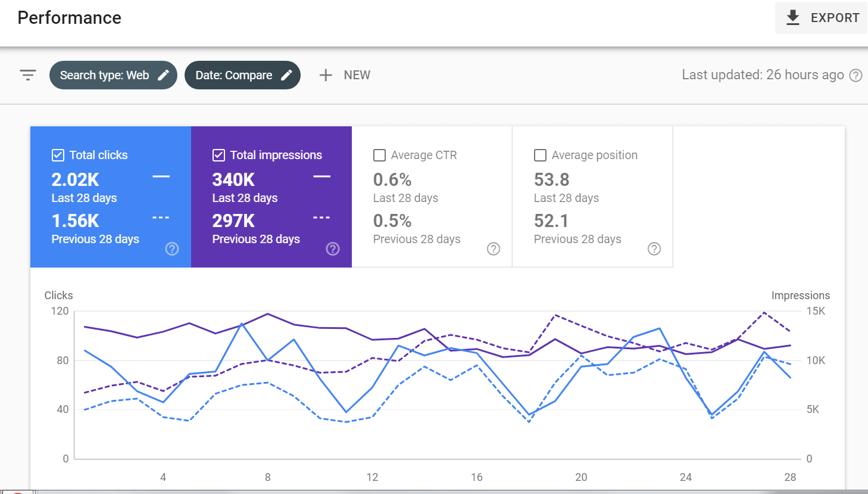Image resolution: width=868 pixels, height=494 pixels.
Task: Click the pencil icon on Search type chip
Action: tap(163, 74)
